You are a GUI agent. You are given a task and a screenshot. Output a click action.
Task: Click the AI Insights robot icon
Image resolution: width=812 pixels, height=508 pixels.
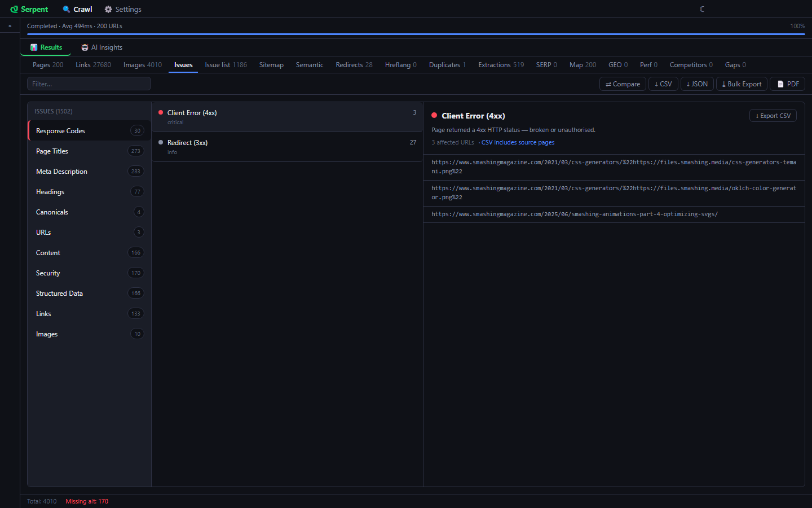tap(85, 47)
